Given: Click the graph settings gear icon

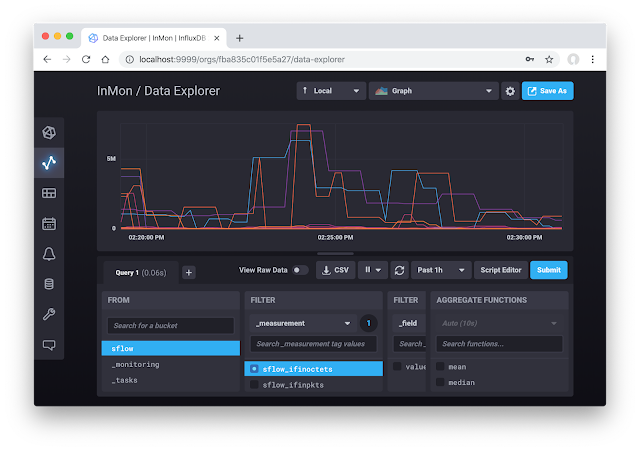Looking at the screenshot, I should pyautogui.click(x=510, y=91).
